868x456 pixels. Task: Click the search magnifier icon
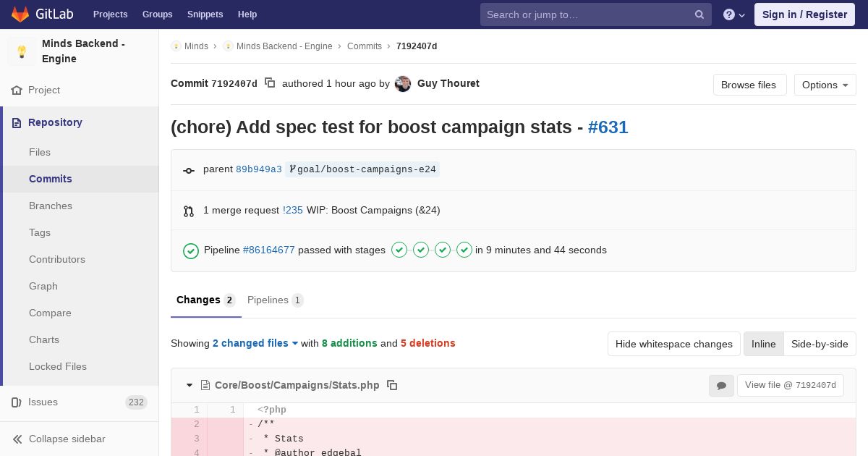pos(699,14)
